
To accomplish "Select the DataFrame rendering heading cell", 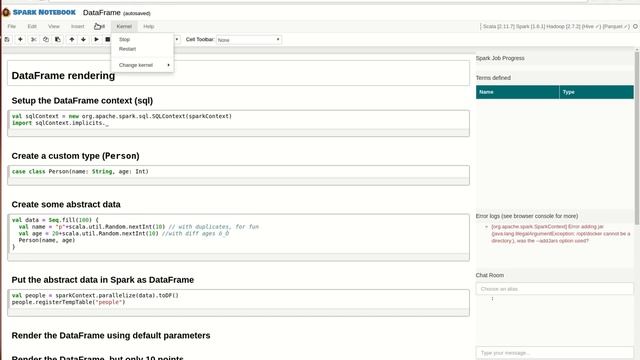I will pyautogui.click(x=238, y=73).
